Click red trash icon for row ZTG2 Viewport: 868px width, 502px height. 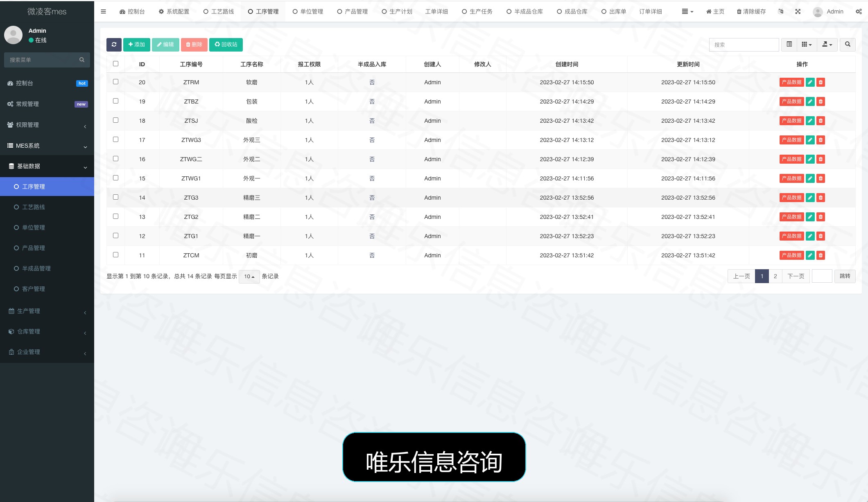[x=821, y=217]
